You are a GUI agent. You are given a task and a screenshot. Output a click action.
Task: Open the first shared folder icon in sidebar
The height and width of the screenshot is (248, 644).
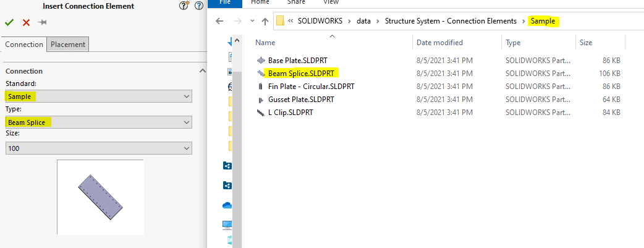[x=227, y=166]
